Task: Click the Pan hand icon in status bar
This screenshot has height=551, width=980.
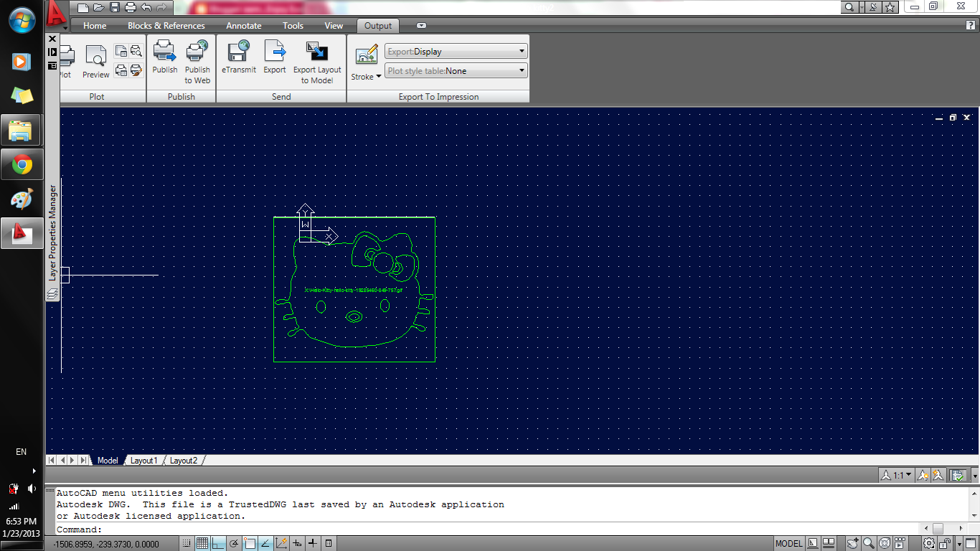Action: [852, 543]
